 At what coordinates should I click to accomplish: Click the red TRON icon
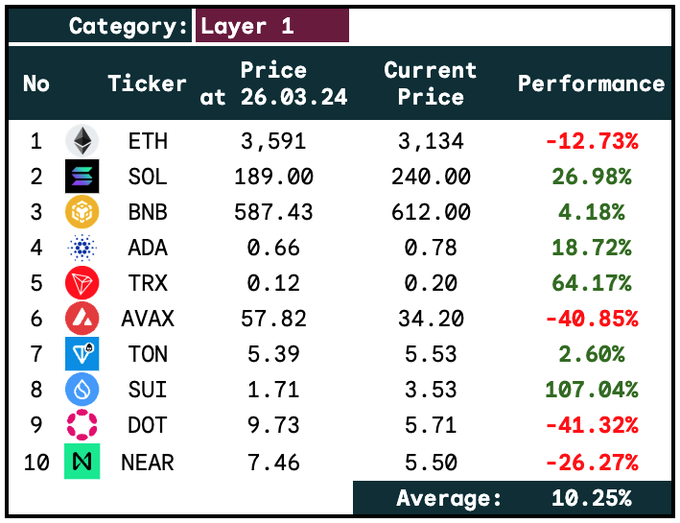[x=81, y=283]
